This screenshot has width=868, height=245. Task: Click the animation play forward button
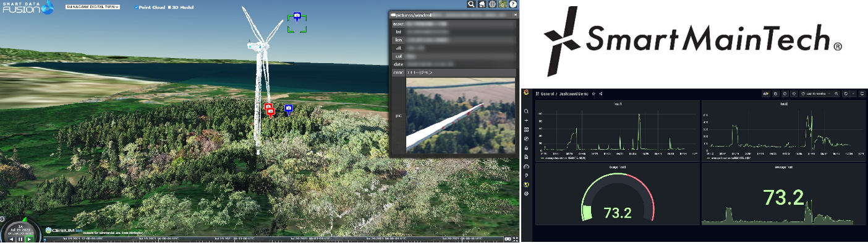click(x=30, y=239)
